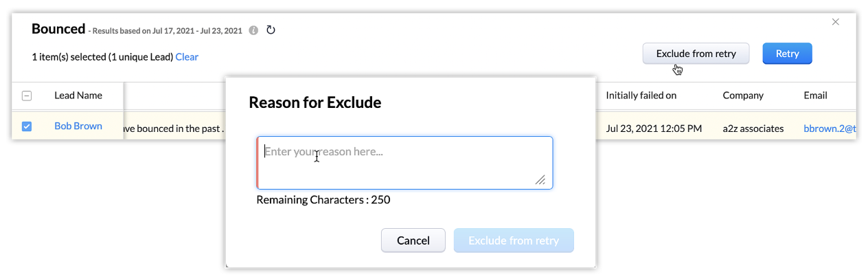868x279 pixels.
Task: Focus the reason text input field
Action: pos(405,163)
